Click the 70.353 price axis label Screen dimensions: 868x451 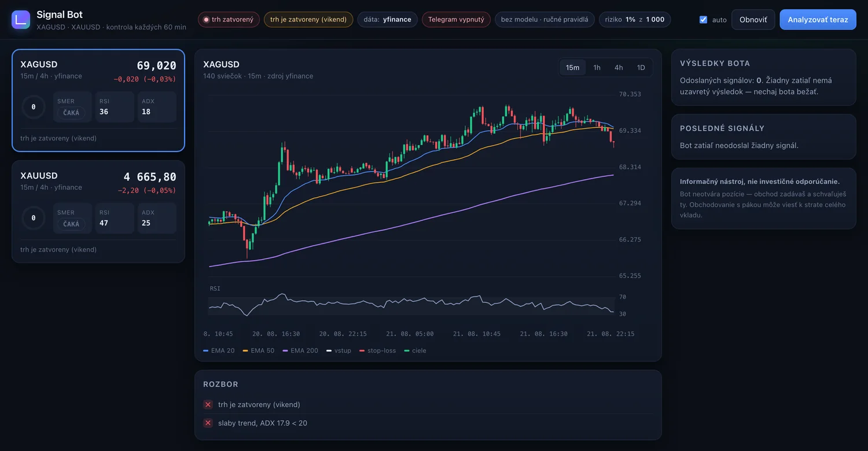(630, 94)
